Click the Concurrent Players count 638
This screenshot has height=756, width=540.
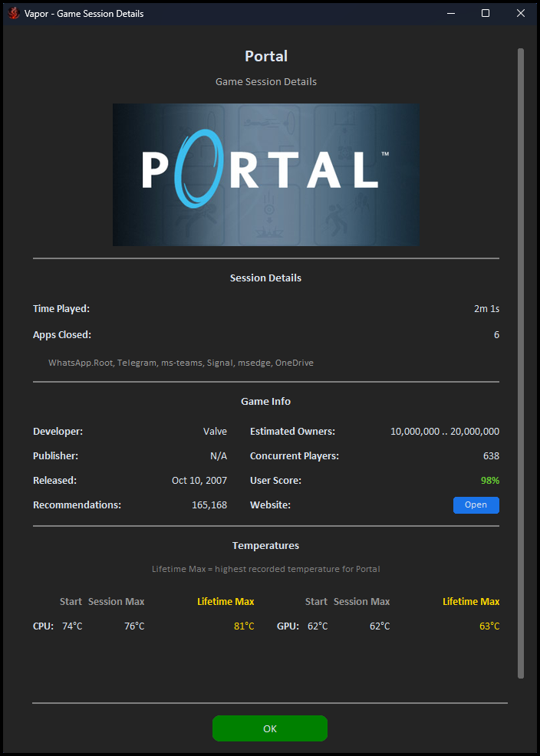click(490, 456)
